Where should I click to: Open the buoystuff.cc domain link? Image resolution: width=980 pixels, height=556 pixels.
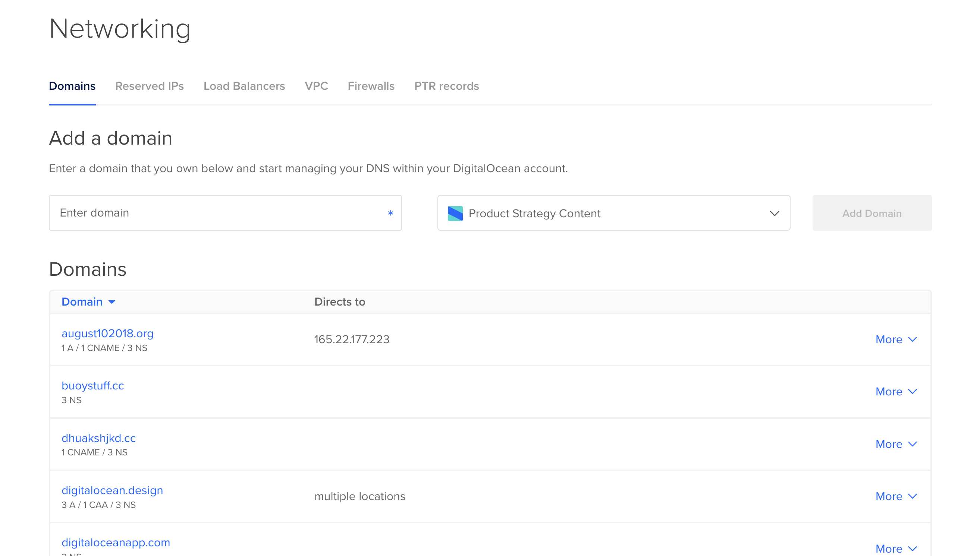(93, 385)
